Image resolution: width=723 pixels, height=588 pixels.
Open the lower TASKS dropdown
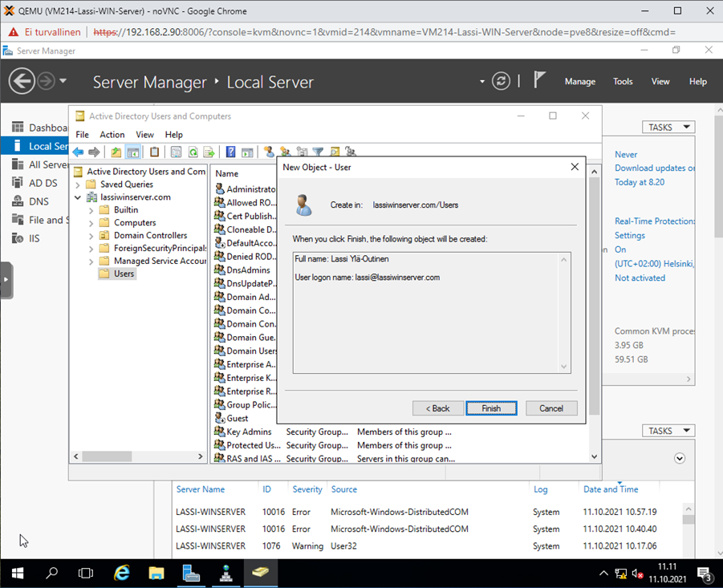668,431
